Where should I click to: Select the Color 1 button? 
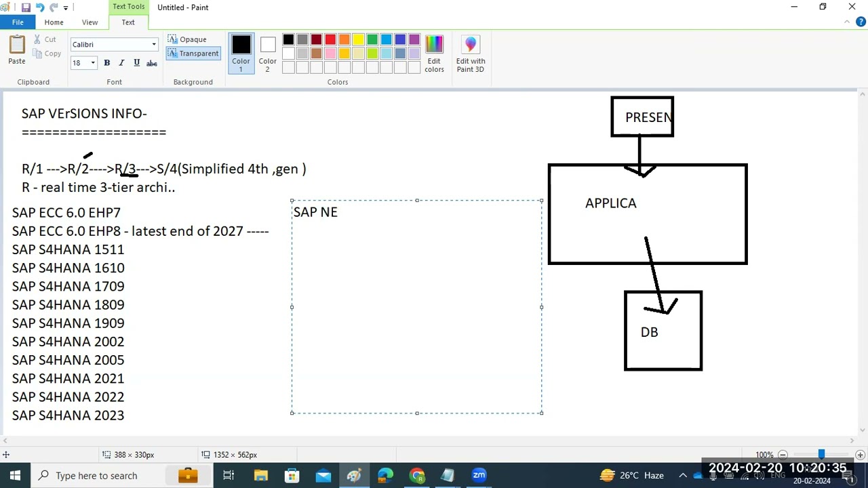[241, 54]
